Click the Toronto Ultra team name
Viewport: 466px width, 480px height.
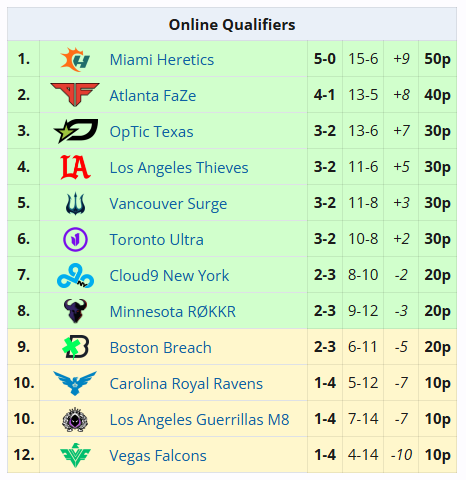pyautogui.click(x=156, y=240)
